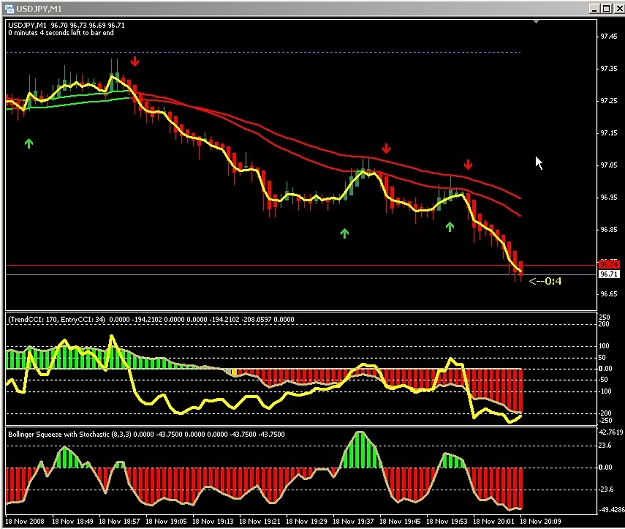Image resolution: width=625 pixels, height=529 pixels.
Task: Click the 96.65 price scale label
Action: 608,294
